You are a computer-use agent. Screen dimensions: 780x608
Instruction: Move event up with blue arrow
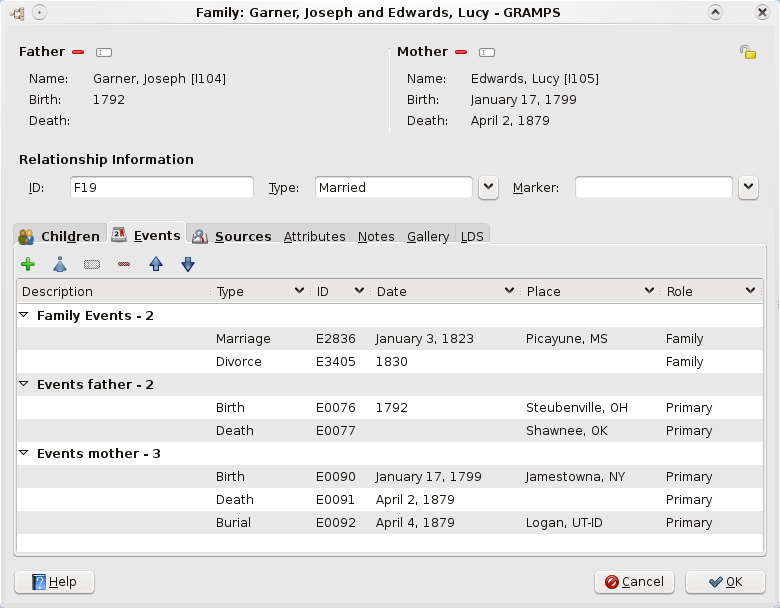pyautogui.click(x=156, y=264)
